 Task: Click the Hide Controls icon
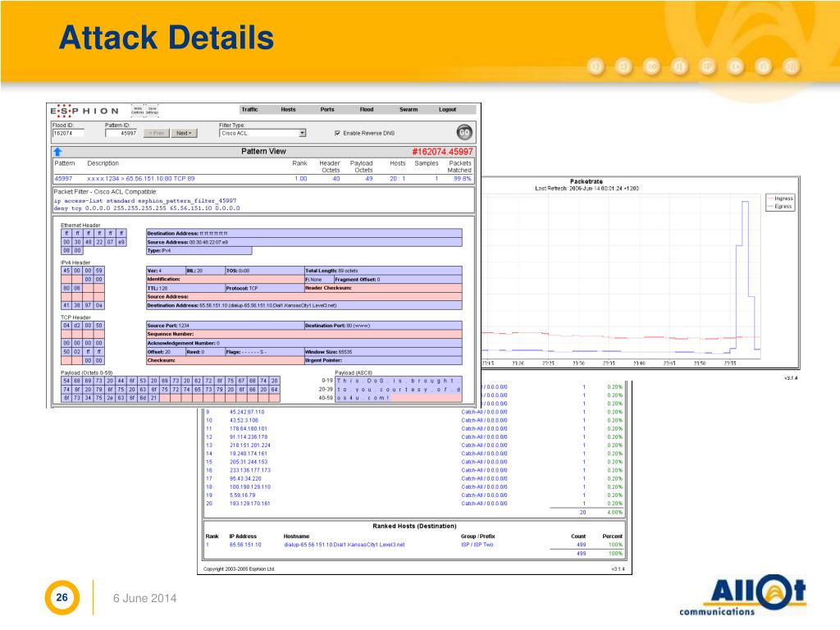tap(138, 111)
